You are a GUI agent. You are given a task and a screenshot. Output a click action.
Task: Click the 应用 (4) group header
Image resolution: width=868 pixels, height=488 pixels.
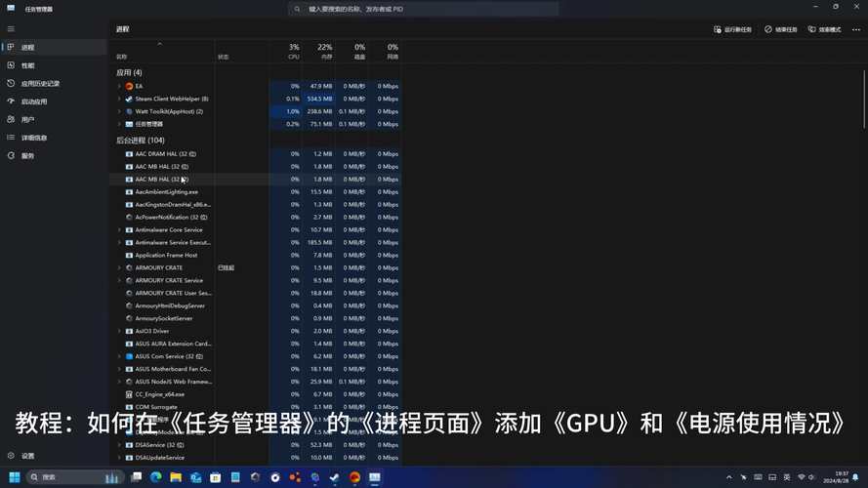click(x=129, y=72)
